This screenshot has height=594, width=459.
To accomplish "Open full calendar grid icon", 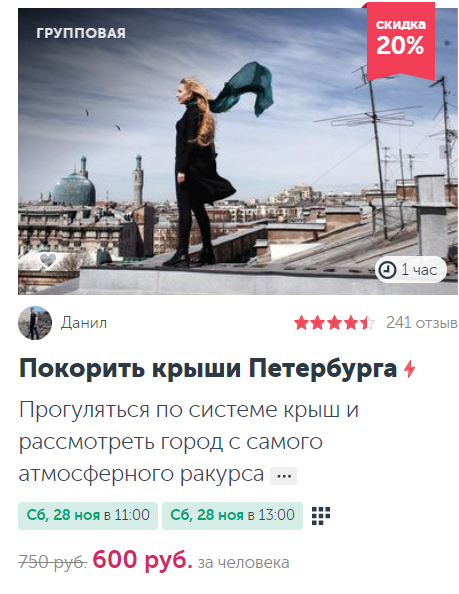I will (x=321, y=516).
